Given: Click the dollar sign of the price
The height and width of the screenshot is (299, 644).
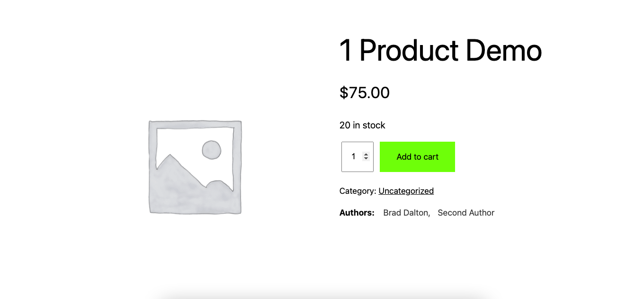Looking at the screenshot, I should click(343, 93).
